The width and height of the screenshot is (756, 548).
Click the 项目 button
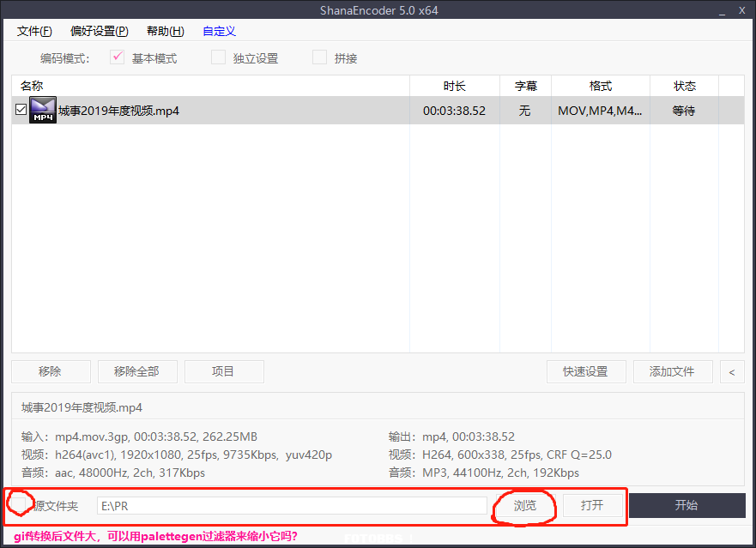[224, 371]
